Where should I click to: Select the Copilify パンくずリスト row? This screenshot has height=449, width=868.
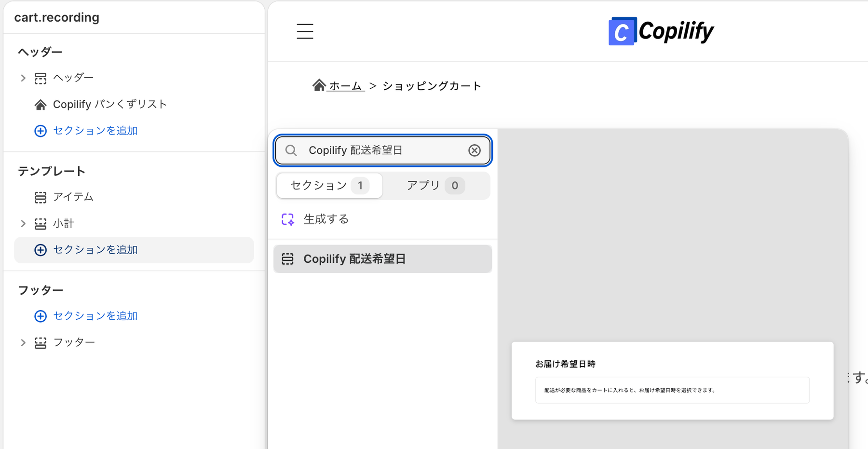pos(110,104)
